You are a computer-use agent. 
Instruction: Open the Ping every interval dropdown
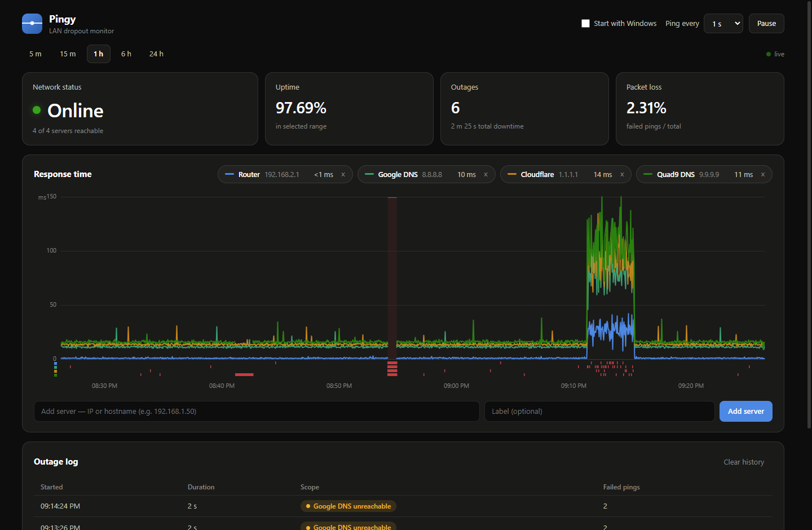(723, 24)
